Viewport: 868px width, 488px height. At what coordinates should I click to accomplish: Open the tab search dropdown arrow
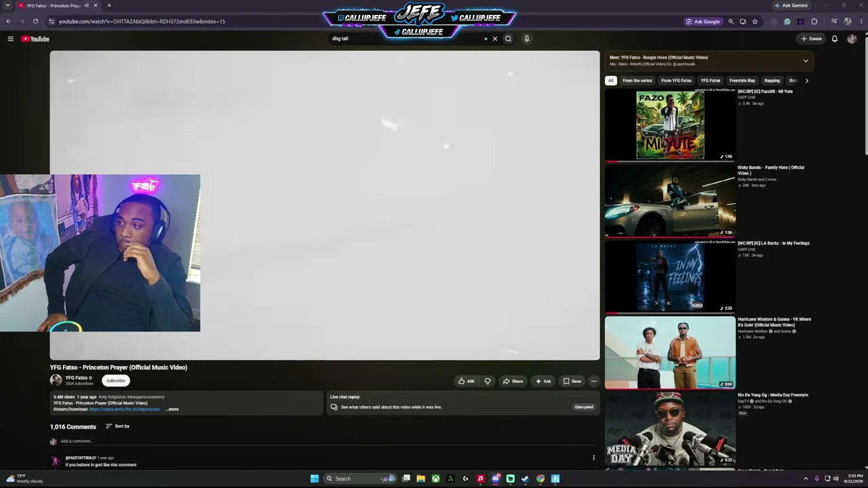click(x=7, y=5)
